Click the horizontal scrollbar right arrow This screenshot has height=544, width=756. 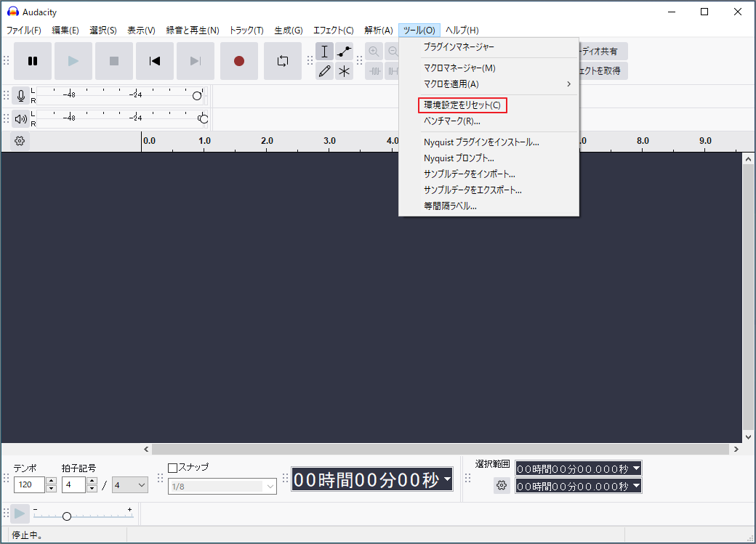pyautogui.click(x=736, y=449)
